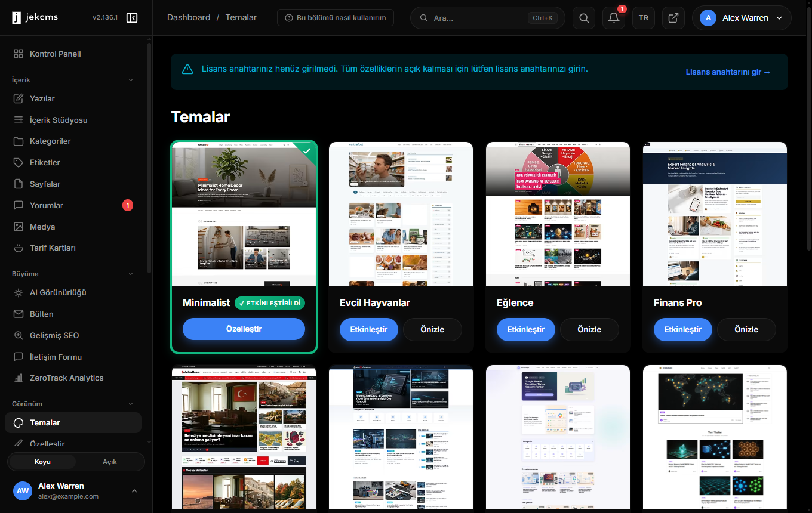This screenshot has height=513, width=812.
Task: Collapse the Büyüme section
Action: tap(131, 274)
